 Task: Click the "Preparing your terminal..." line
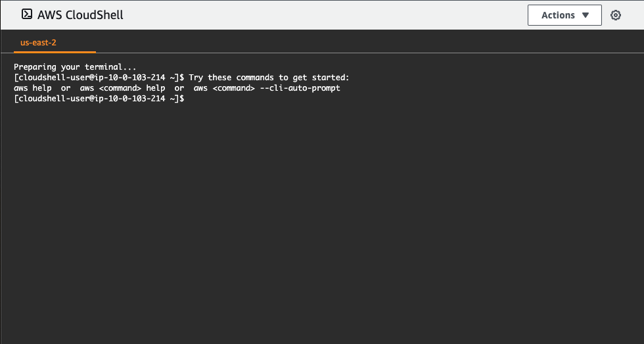pos(75,67)
